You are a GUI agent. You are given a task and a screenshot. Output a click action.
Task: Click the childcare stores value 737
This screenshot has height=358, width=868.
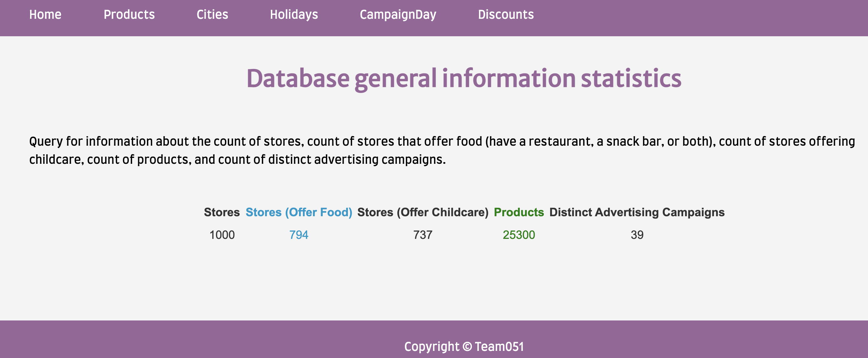(423, 235)
